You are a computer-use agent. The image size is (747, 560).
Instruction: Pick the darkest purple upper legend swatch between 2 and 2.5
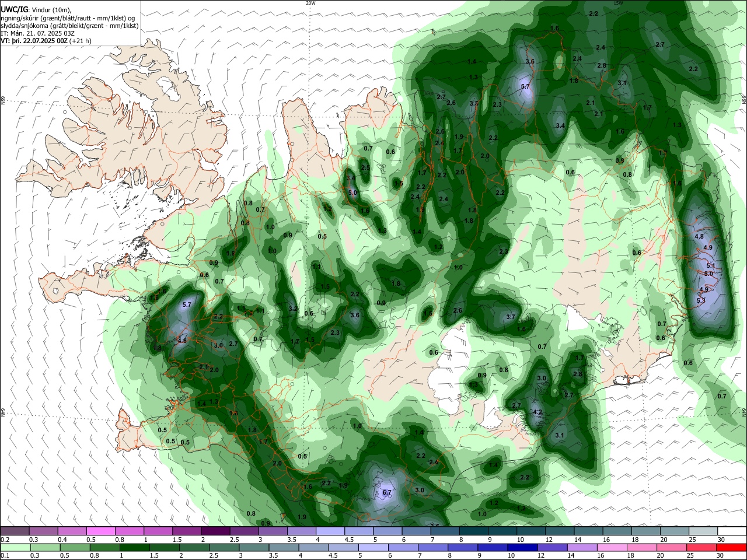215,531
